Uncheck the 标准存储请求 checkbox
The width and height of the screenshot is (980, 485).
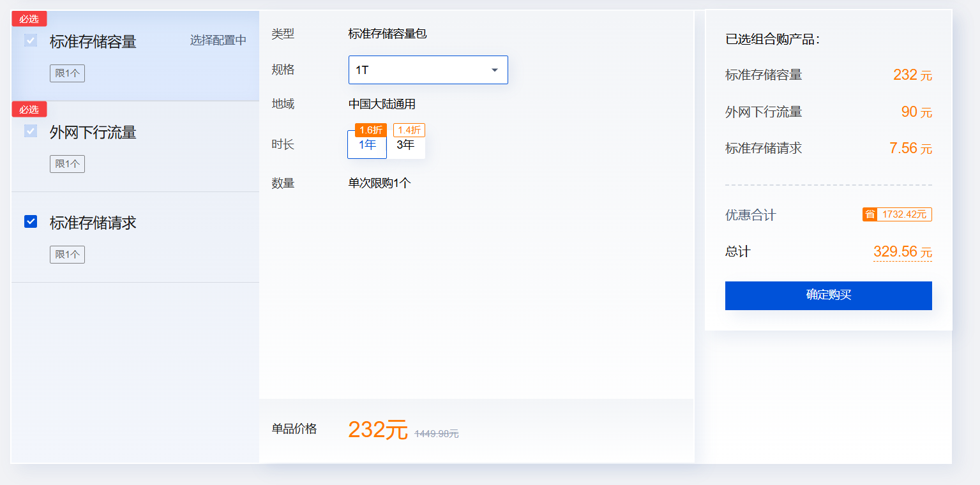click(x=30, y=223)
